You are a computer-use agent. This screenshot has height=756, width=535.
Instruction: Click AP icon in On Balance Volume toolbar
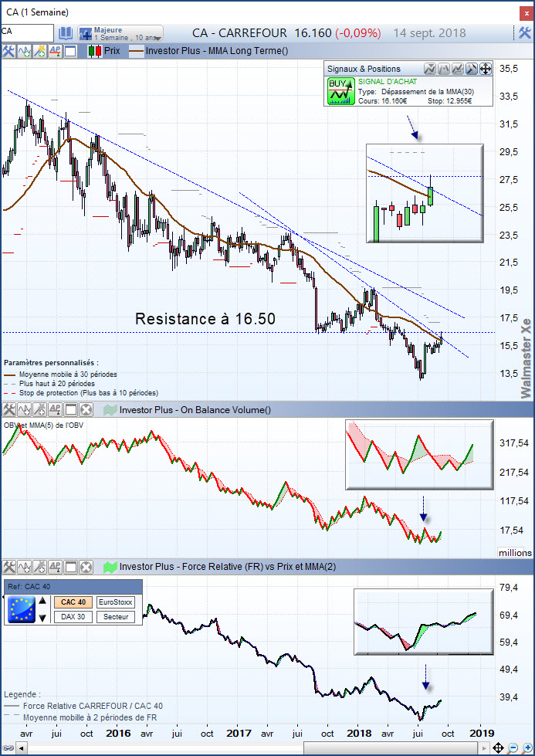(x=55, y=410)
